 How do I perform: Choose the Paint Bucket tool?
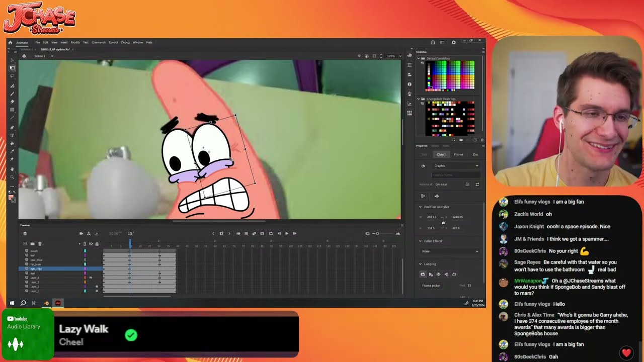click(12, 144)
